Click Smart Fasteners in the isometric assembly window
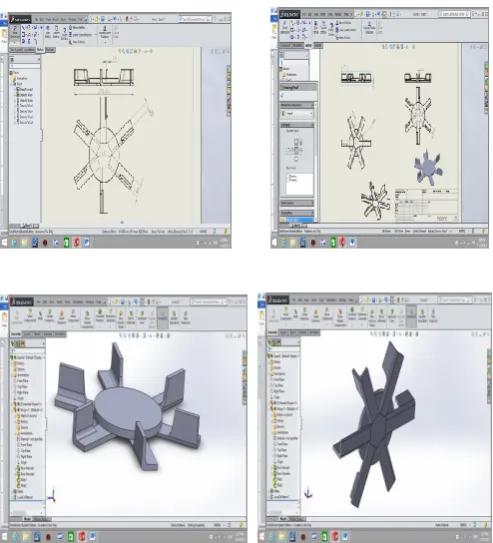Viewport: 493px width, 543px height. click(x=62, y=316)
